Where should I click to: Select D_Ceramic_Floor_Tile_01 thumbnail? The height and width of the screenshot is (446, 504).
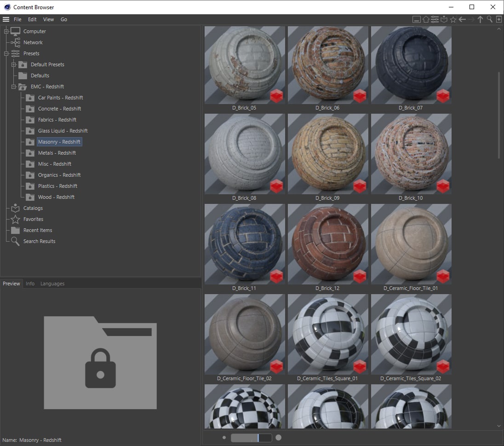[411, 244]
